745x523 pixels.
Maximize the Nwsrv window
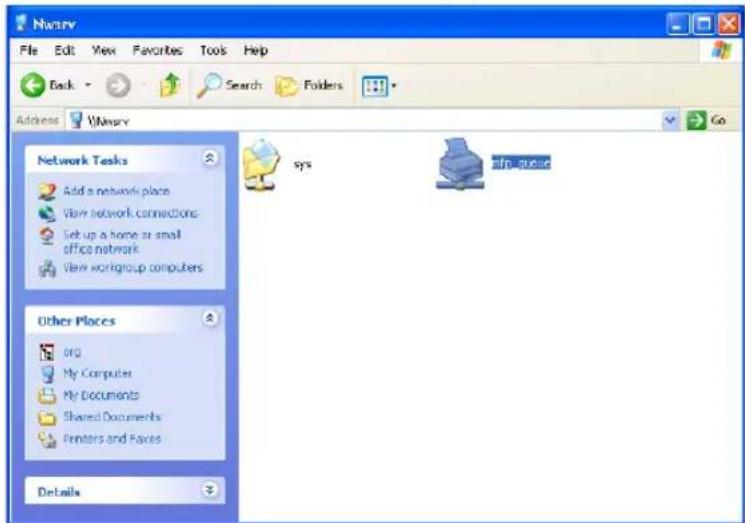pos(703,24)
